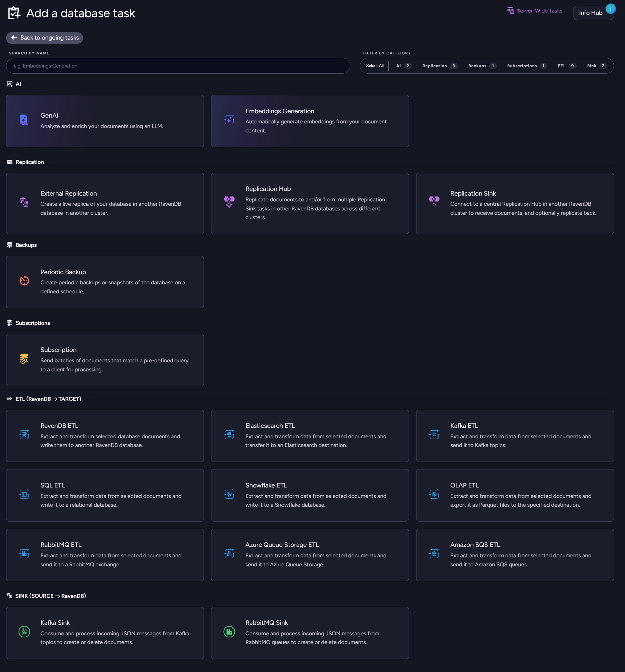Click the Kafka Sink icon

pyautogui.click(x=24, y=632)
